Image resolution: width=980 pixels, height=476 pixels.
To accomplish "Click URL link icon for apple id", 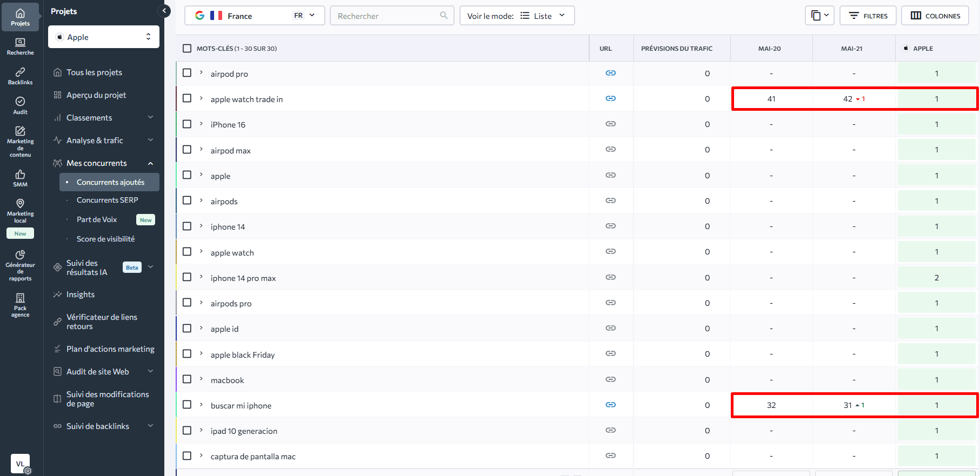I will tap(611, 328).
